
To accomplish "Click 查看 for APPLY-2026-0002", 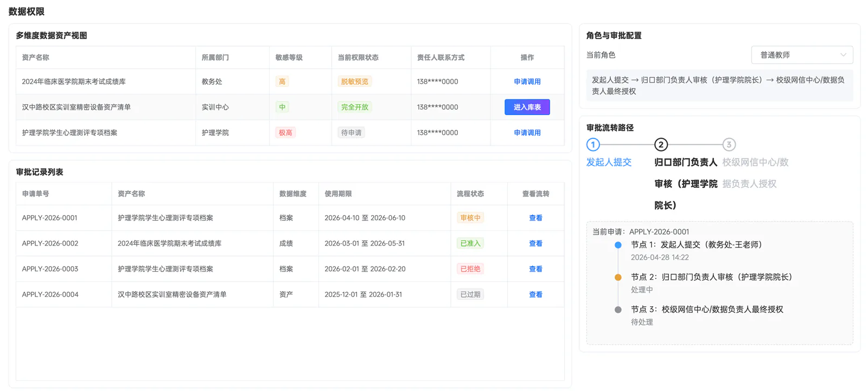I will tap(535, 243).
